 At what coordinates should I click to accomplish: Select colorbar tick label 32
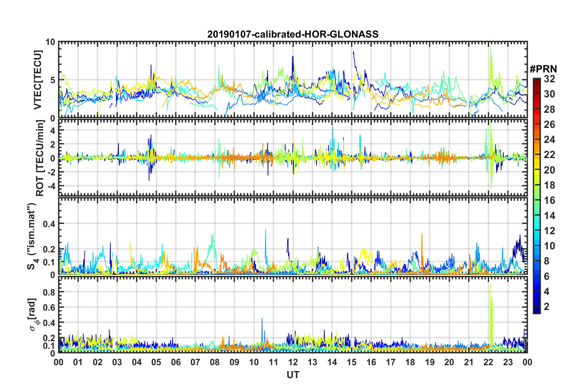pos(549,79)
